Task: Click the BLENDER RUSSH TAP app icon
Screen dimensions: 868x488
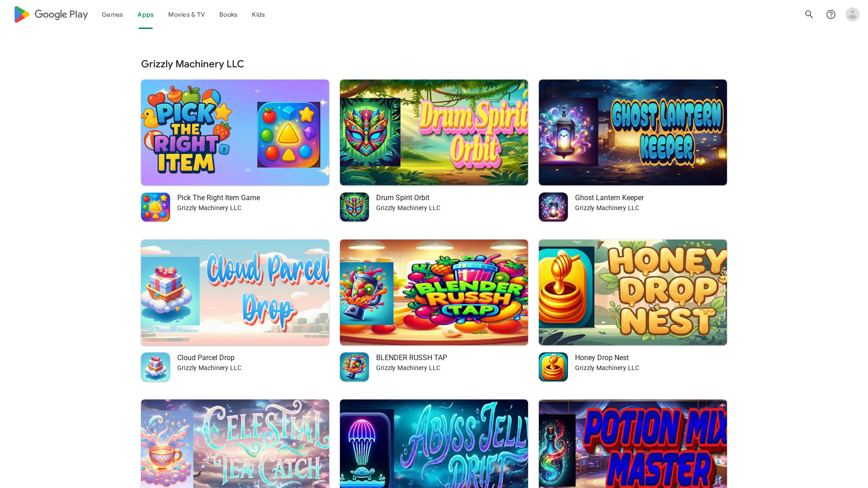Action: 354,367
